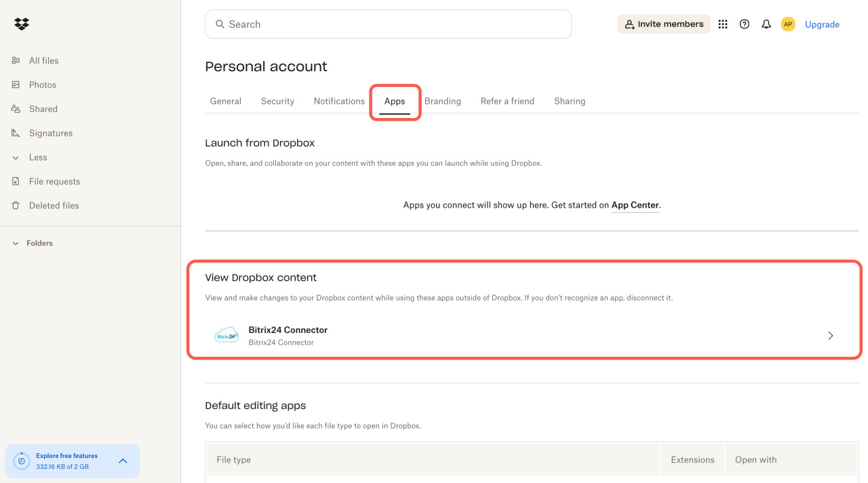Click the Dropbox logo icon

(22, 24)
